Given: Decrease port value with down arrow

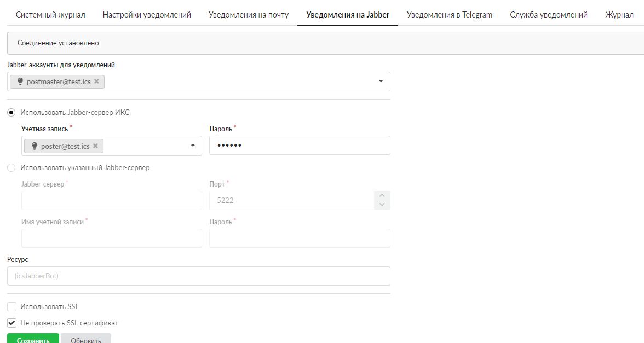Looking at the screenshot, I should pos(382,205).
